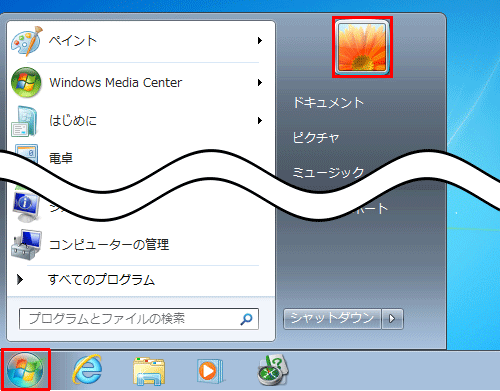This screenshot has height=391, width=500.
Task: Click the paint palette icon
Action: pyautogui.click(x=27, y=41)
